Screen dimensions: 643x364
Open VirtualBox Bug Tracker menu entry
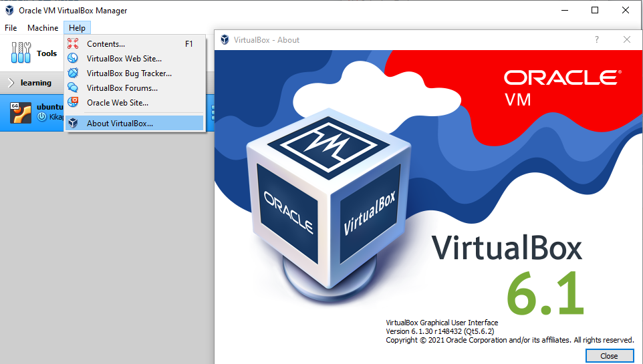pos(134,73)
